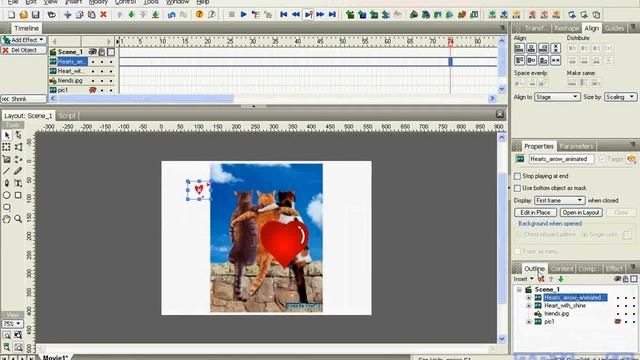Move selected outline object down with green arrow

click(561, 279)
